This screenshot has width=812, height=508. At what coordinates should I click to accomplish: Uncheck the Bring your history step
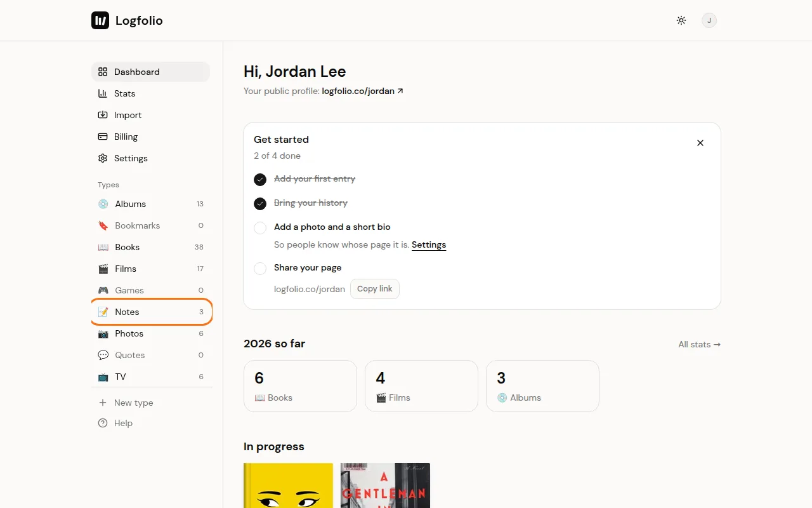coord(260,204)
